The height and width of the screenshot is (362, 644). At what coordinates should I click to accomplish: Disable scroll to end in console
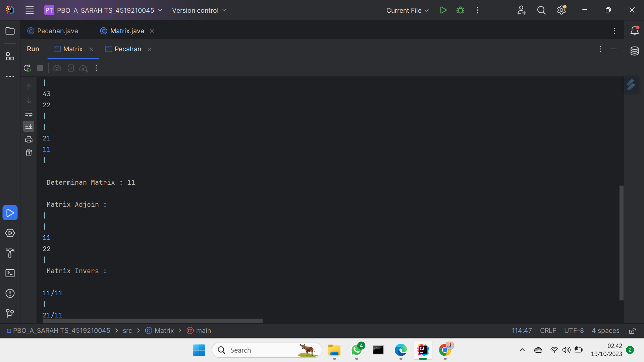tap(29, 126)
